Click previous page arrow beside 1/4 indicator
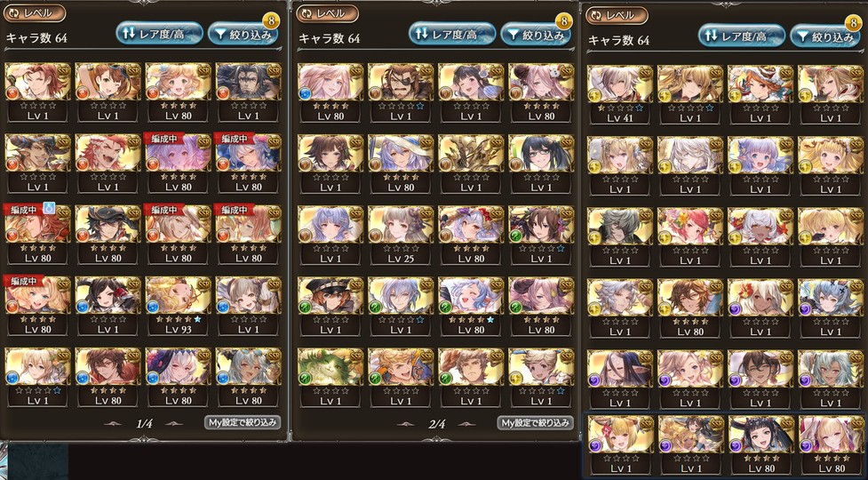The image size is (868, 480). (x=113, y=424)
